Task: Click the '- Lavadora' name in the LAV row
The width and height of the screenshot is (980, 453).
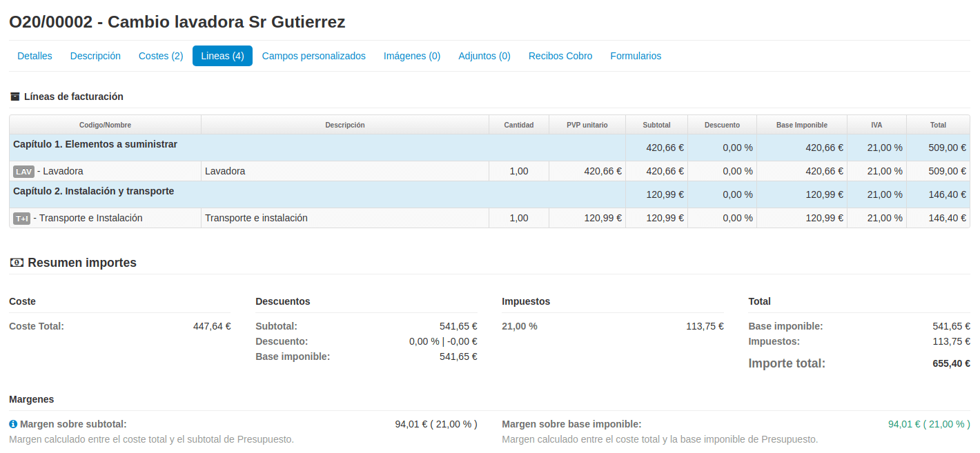Action: click(60, 171)
